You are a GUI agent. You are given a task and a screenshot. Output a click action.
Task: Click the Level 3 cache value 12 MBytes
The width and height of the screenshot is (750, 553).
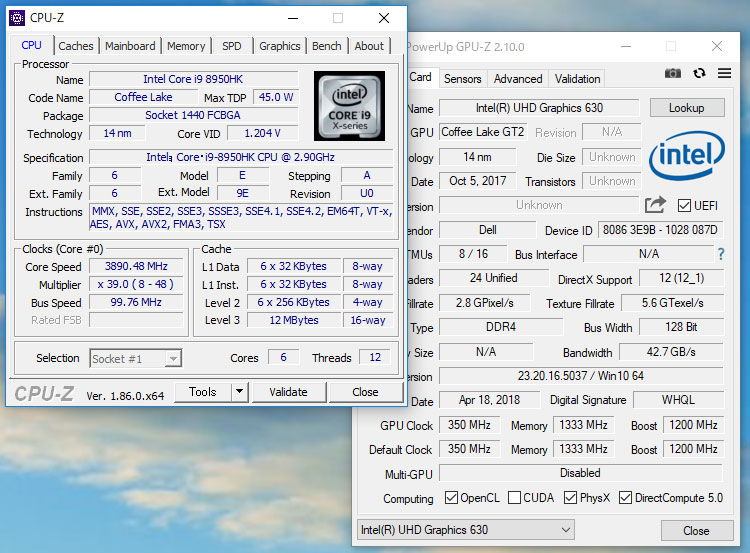coord(294,320)
